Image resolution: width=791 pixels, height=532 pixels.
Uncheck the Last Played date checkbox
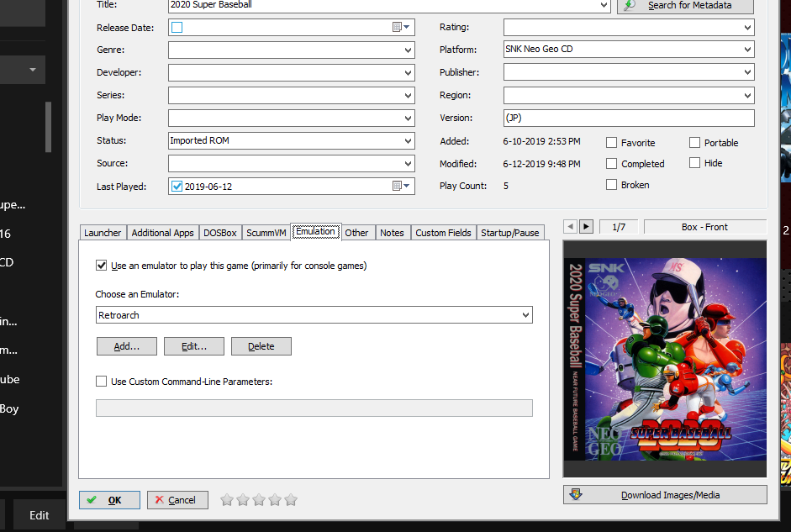(x=177, y=186)
